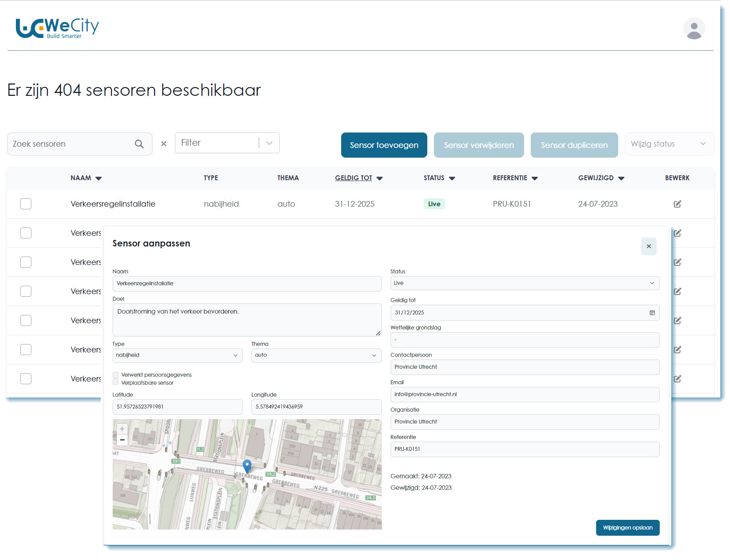Viewport: 730px width, 560px height.
Task: Click the Latitude input field
Action: 177,407
